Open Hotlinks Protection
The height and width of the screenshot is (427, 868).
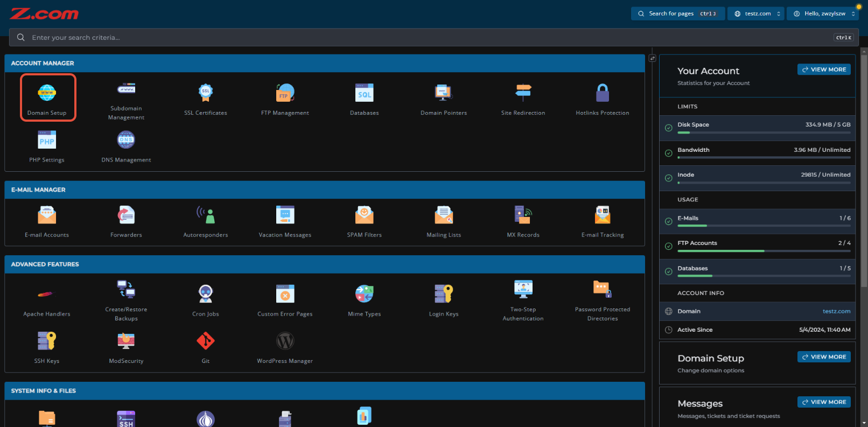603,100
